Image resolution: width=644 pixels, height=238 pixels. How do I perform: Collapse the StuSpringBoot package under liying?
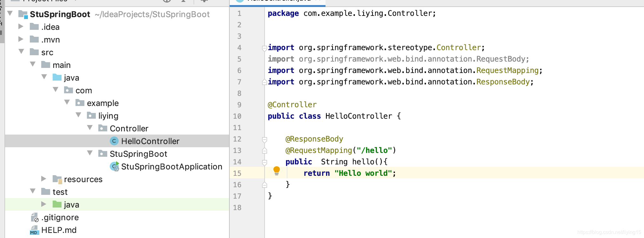90,153
